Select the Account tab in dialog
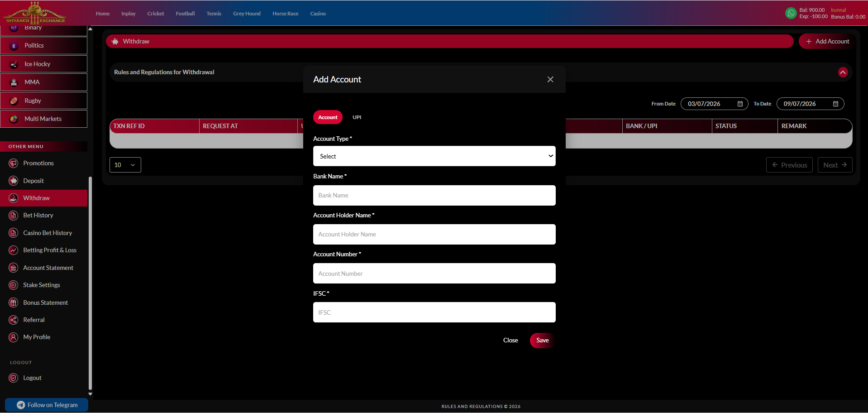The width and height of the screenshot is (868, 413). pos(328,117)
